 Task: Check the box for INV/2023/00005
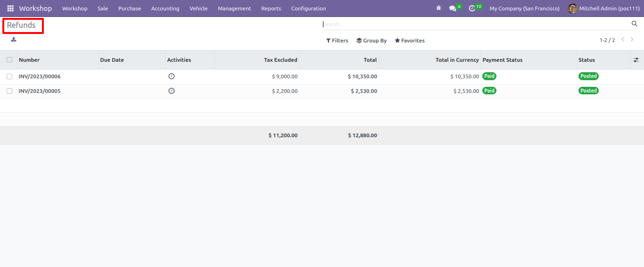click(9, 91)
